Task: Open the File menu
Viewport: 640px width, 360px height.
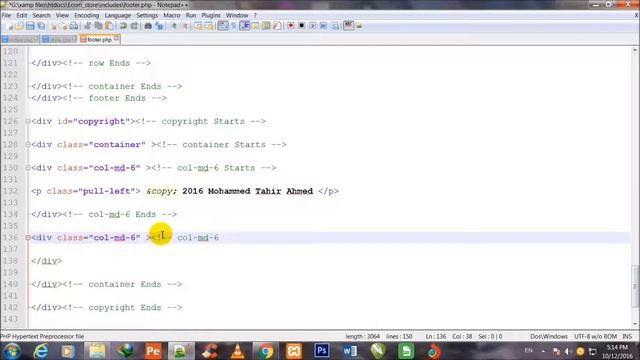Action: (6, 16)
